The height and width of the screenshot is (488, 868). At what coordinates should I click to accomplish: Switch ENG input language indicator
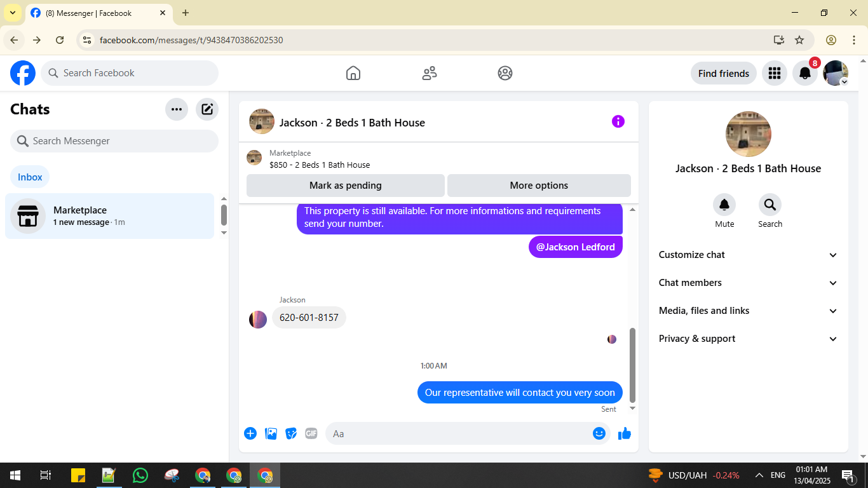pos(778,475)
